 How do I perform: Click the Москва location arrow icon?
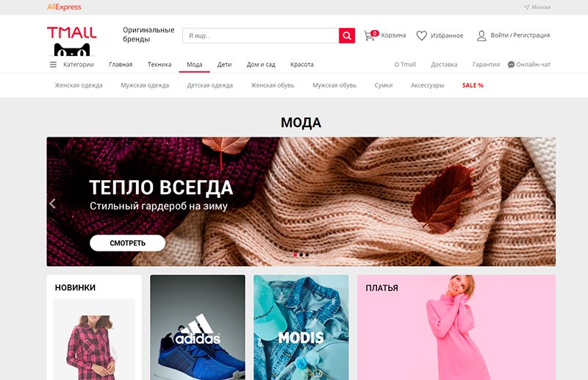coord(526,7)
